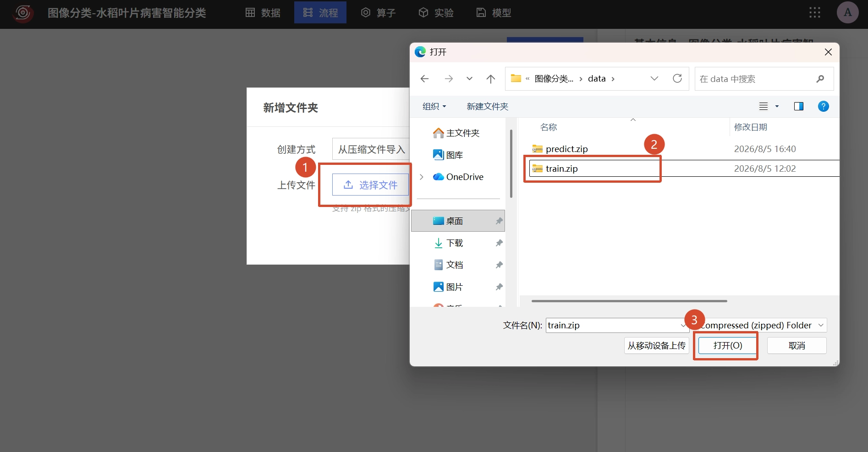The width and height of the screenshot is (868, 452).
Task: Sort files by 修改日期 column
Action: pos(751,127)
